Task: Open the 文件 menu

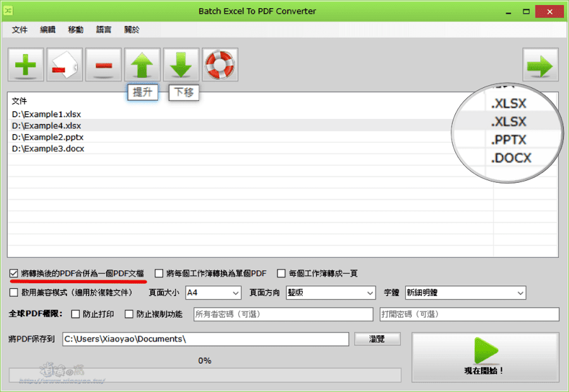Action: [x=20, y=30]
